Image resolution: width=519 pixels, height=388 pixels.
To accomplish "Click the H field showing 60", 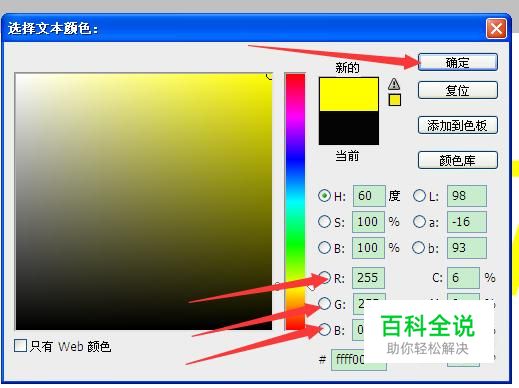I will point(369,196).
